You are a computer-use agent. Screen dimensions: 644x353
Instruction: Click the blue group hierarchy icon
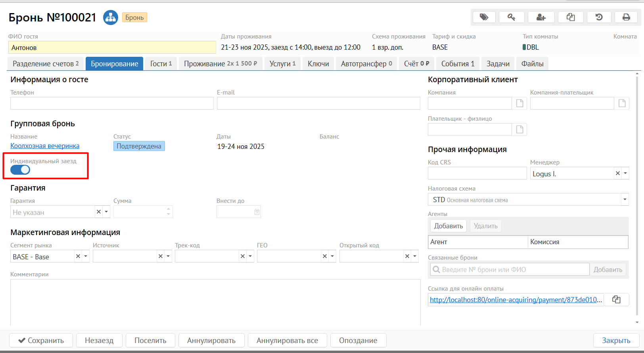(111, 17)
